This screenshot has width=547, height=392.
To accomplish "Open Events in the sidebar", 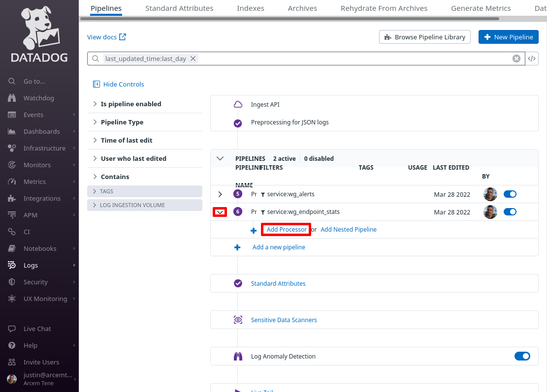I will (x=33, y=115).
